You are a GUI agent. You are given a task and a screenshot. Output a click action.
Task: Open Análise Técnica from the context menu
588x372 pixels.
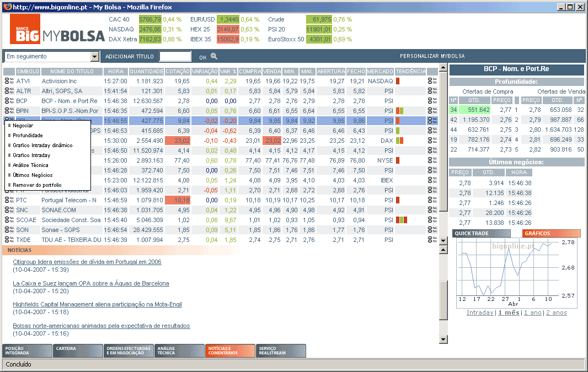click(30, 165)
